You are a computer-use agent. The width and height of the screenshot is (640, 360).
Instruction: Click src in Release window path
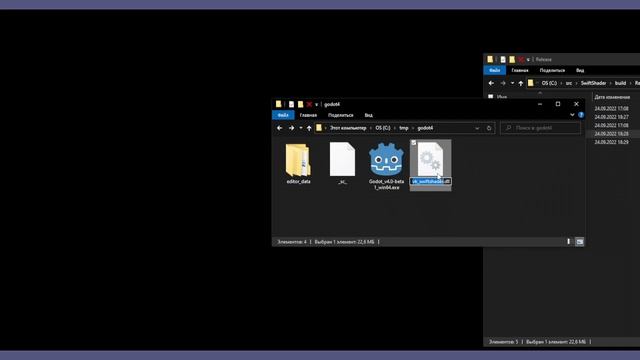click(x=569, y=83)
